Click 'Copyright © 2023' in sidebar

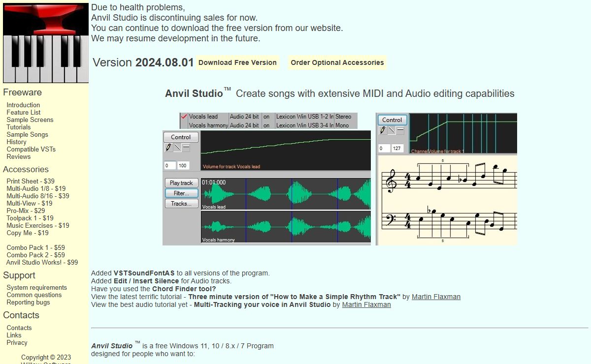[46, 358]
